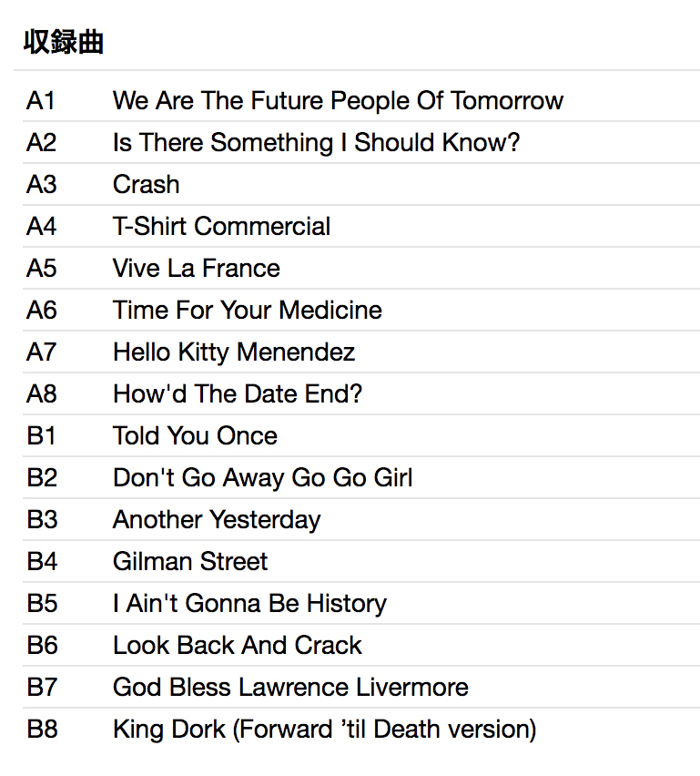
Task: Click the 収録曲 tracklist heading
Action: tap(63, 43)
